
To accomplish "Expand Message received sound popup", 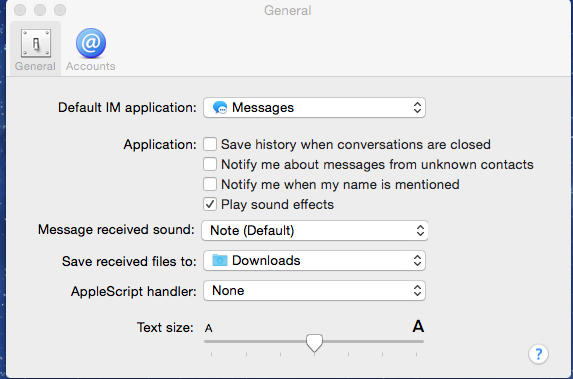I will [x=315, y=230].
